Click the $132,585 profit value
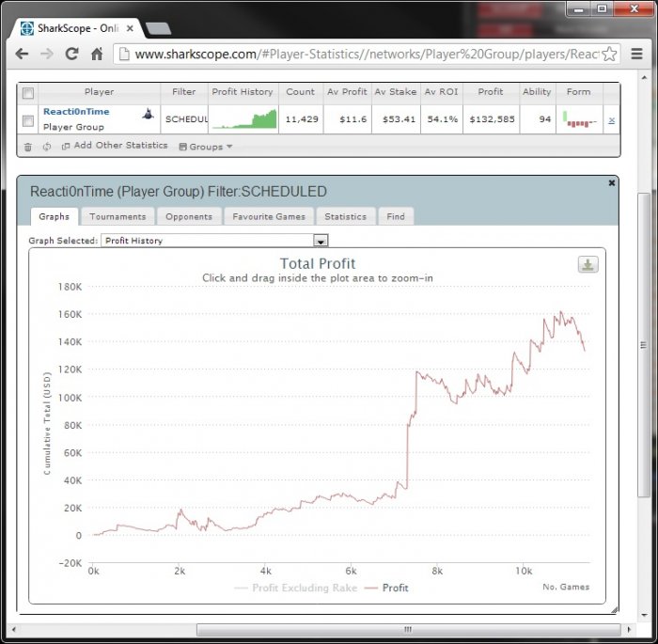The height and width of the screenshot is (644, 658). (492, 119)
